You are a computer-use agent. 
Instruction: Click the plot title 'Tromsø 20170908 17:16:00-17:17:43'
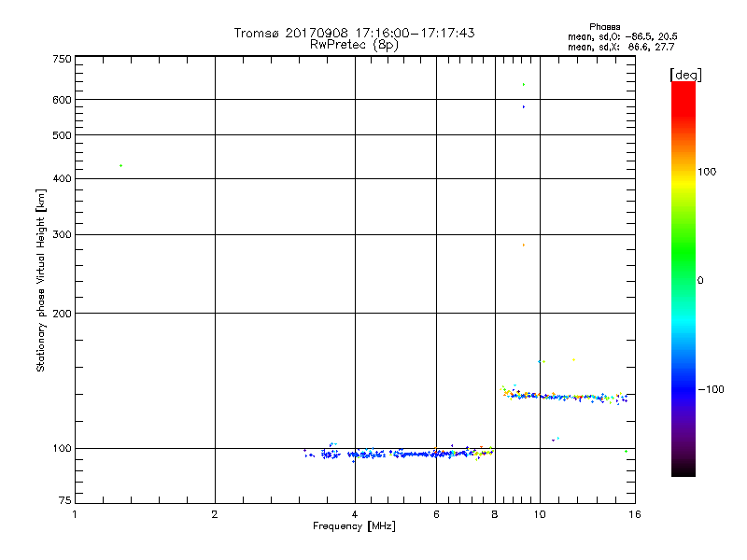click(x=355, y=33)
